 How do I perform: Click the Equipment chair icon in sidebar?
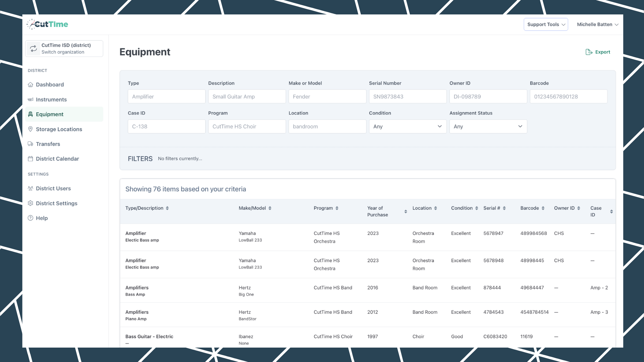click(31, 114)
